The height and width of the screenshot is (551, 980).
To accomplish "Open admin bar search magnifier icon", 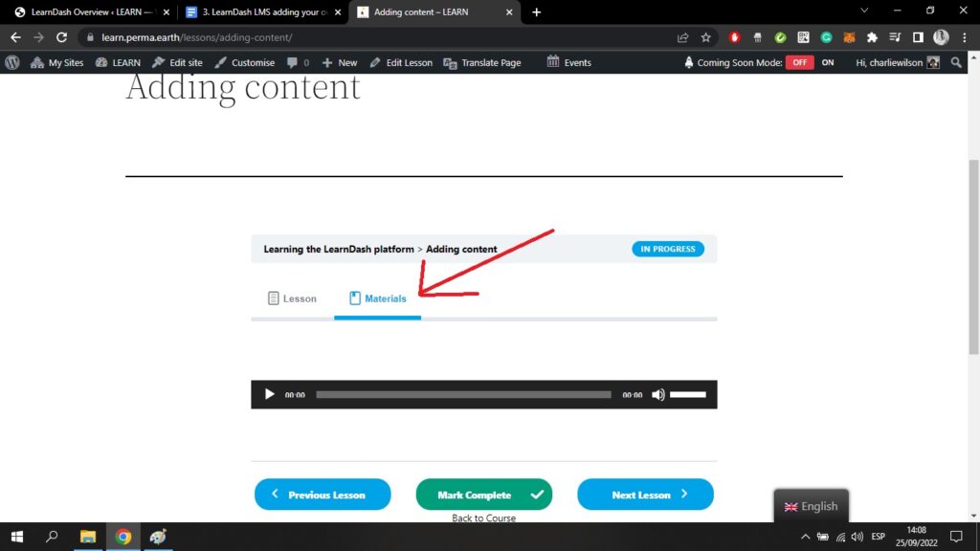I will pos(957,62).
